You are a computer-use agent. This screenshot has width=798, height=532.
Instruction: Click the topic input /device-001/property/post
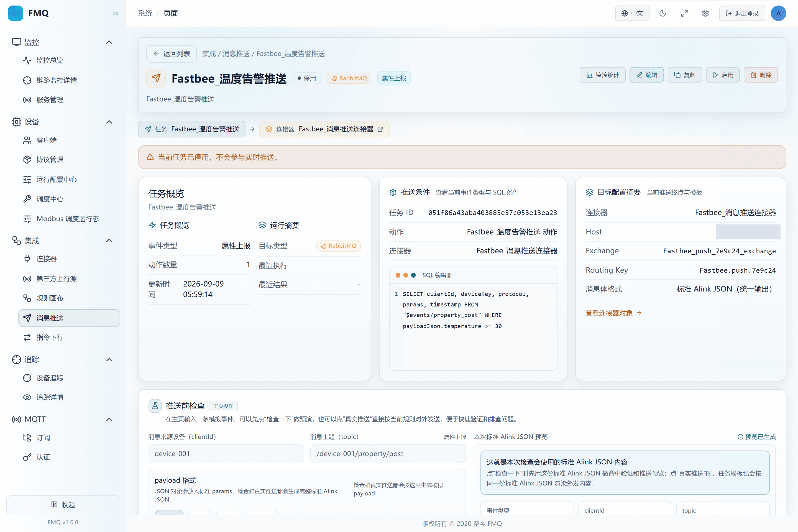coord(388,454)
